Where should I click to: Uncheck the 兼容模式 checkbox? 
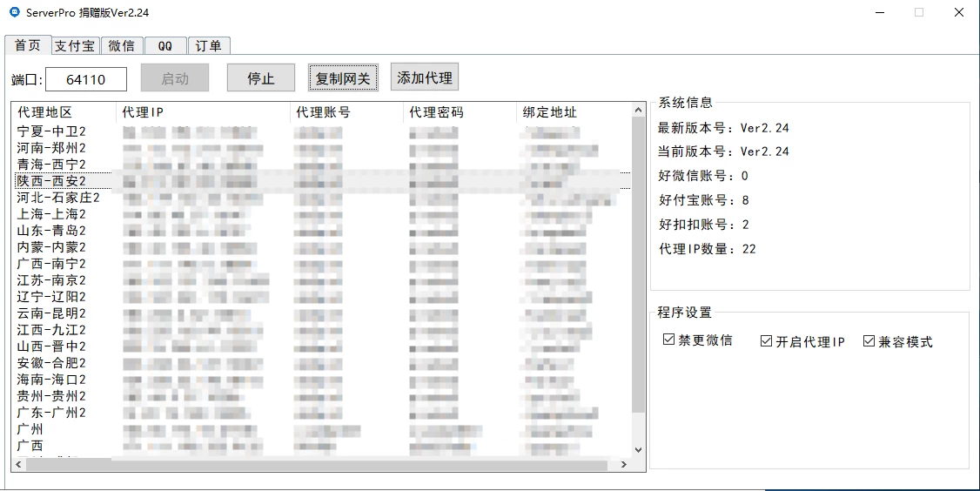coord(869,341)
